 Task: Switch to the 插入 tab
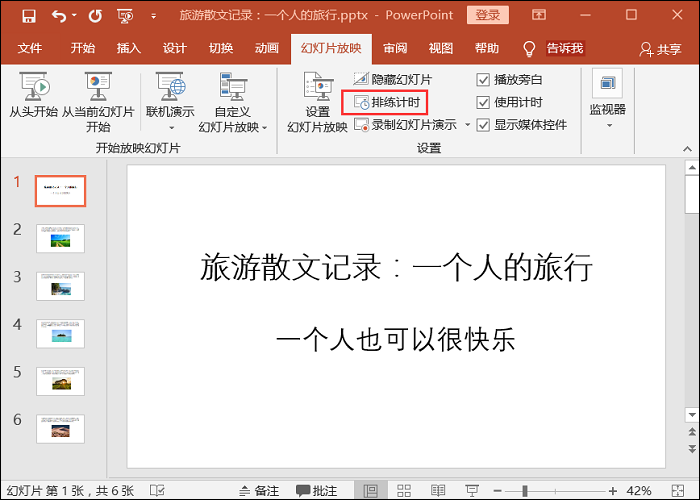point(129,48)
